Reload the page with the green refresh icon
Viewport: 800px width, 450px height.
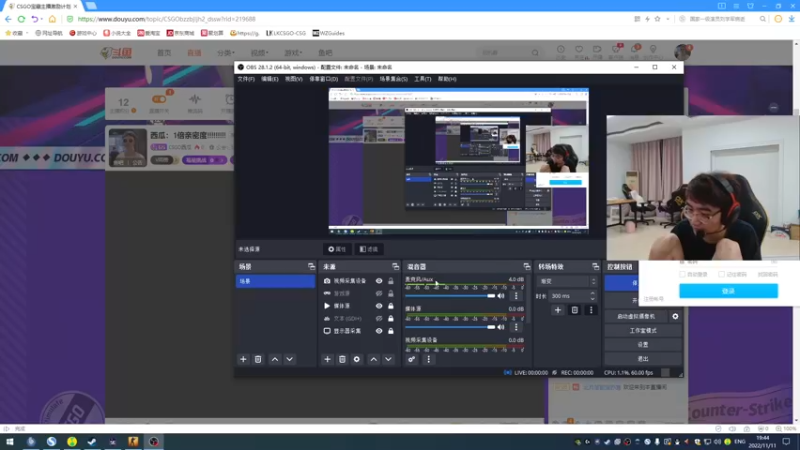(21, 19)
